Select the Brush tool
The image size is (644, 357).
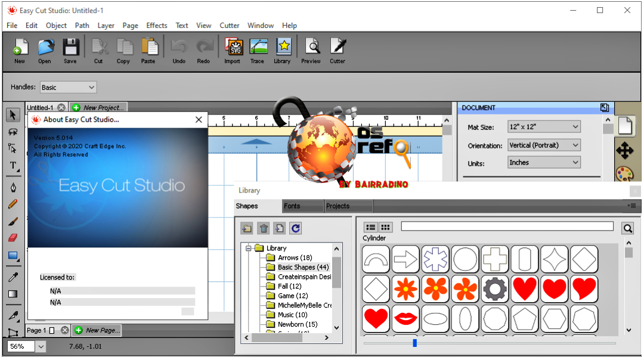coord(13,221)
